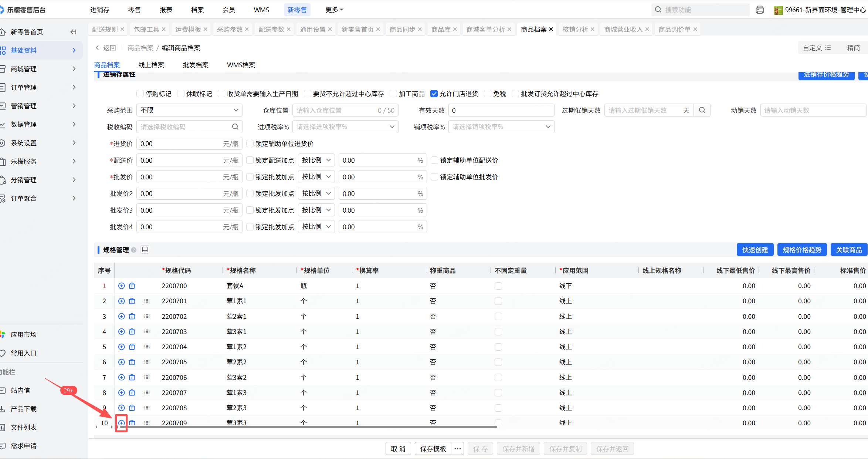Viewport: 868px width, 459px height.
Task: Uncheck 允许门店退货 checkbox
Action: click(x=434, y=94)
